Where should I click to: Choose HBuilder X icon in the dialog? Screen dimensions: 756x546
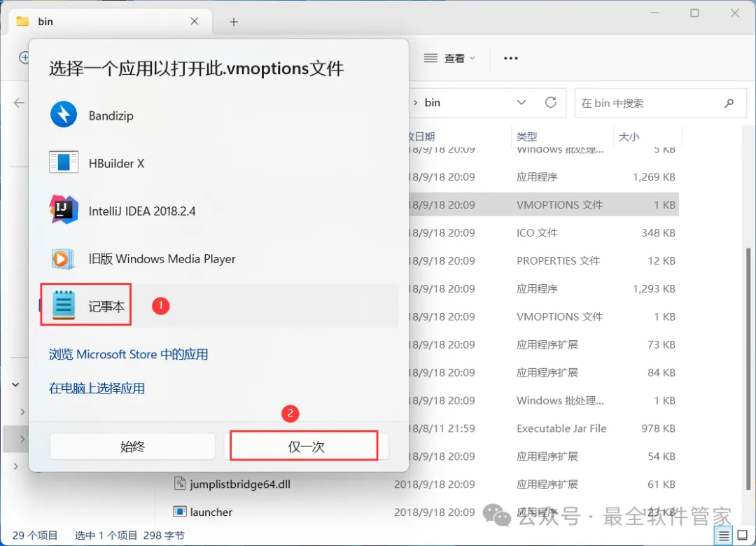click(x=64, y=162)
